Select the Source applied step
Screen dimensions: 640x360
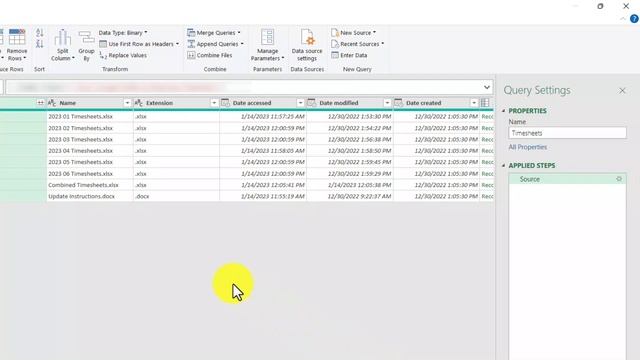567,179
